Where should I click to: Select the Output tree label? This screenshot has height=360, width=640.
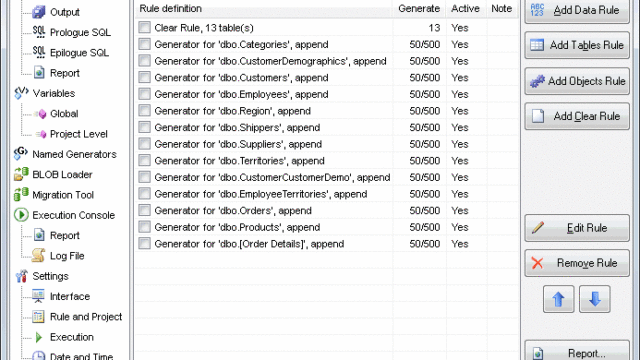coord(64,12)
